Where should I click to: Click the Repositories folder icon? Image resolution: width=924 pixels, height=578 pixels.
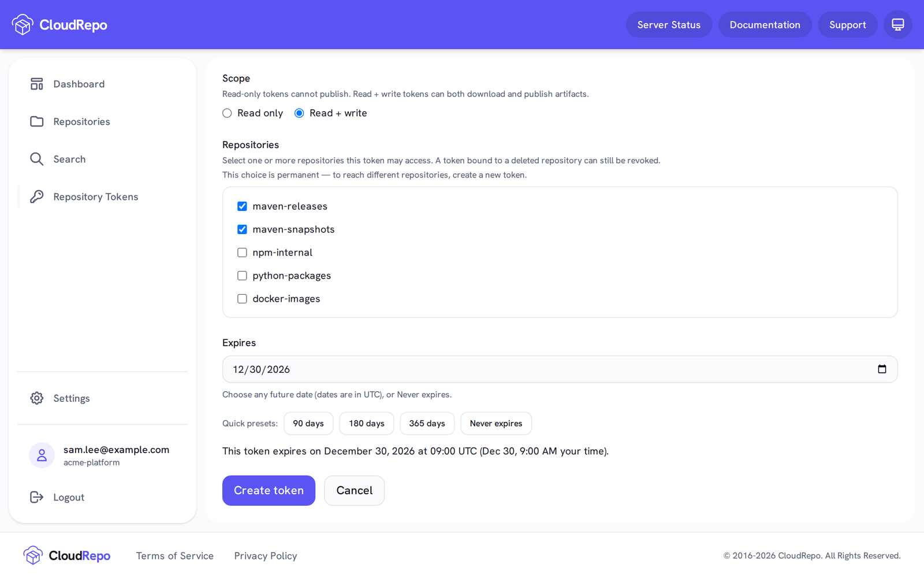[x=37, y=121]
